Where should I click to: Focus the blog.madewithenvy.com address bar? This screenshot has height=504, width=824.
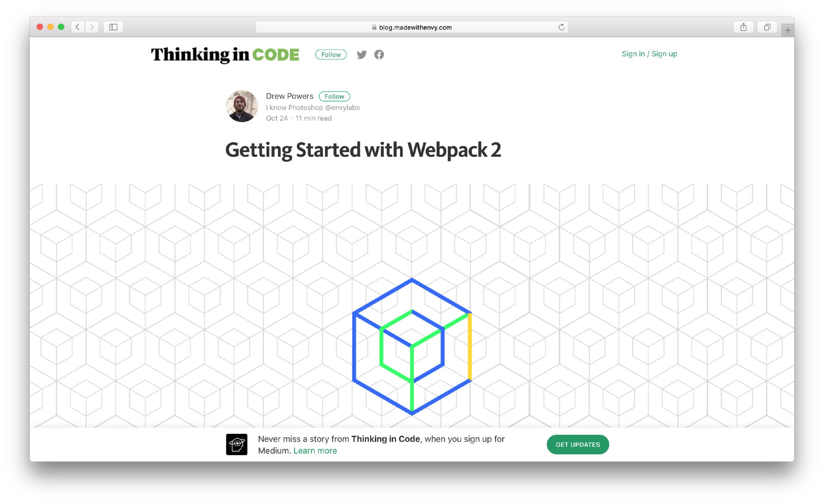412,27
